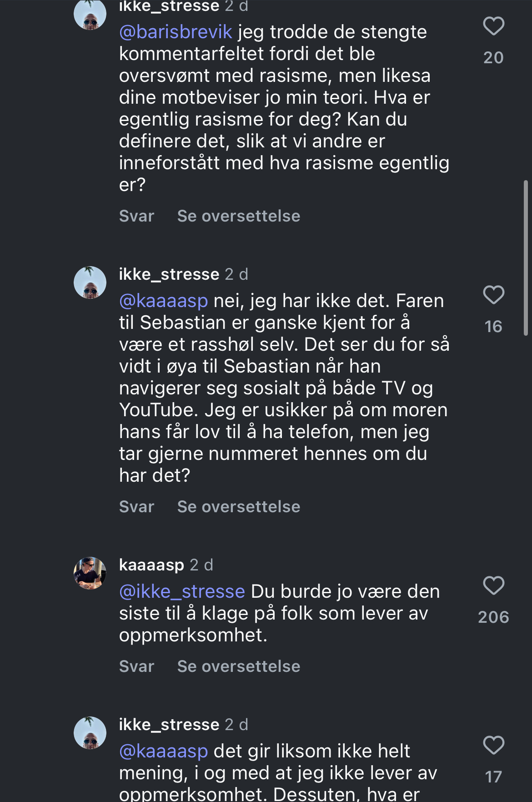
Task: Reply to the rasisme comment via Svar
Action: coord(136,216)
